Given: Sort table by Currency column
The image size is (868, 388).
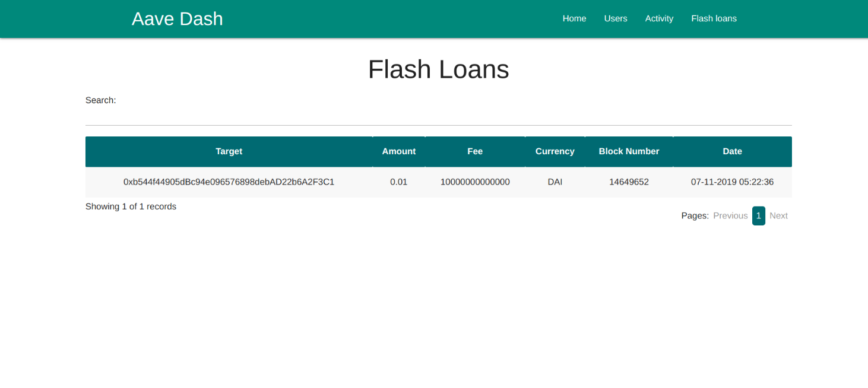Looking at the screenshot, I should 555,151.
